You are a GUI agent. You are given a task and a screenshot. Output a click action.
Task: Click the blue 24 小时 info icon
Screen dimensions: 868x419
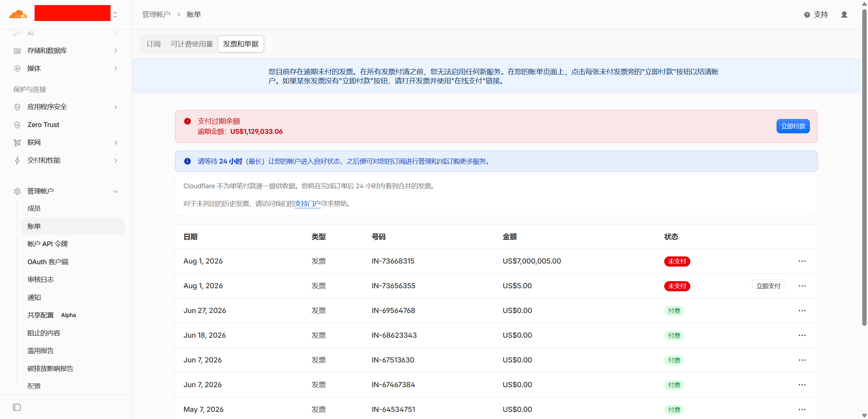click(x=188, y=161)
